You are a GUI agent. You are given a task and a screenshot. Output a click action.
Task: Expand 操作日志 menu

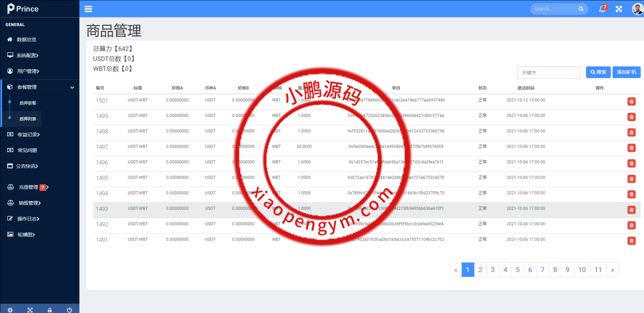pos(28,219)
